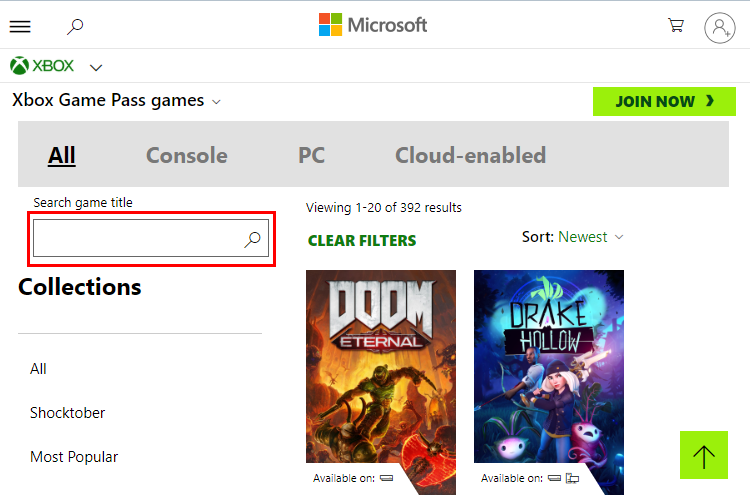
Task: Select the All tab
Action: (x=62, y=156)
